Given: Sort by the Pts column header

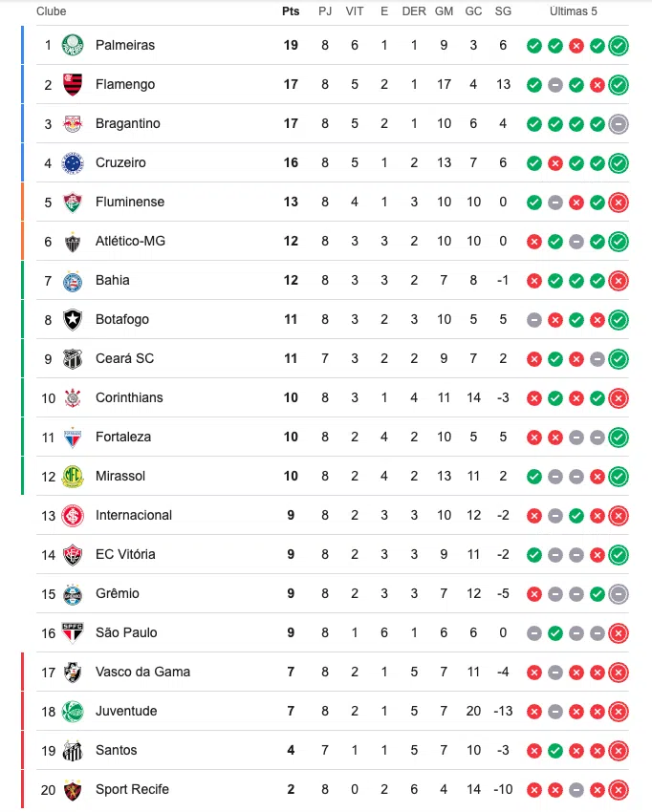Looking at the screenshot, I should tap(290, 11).
